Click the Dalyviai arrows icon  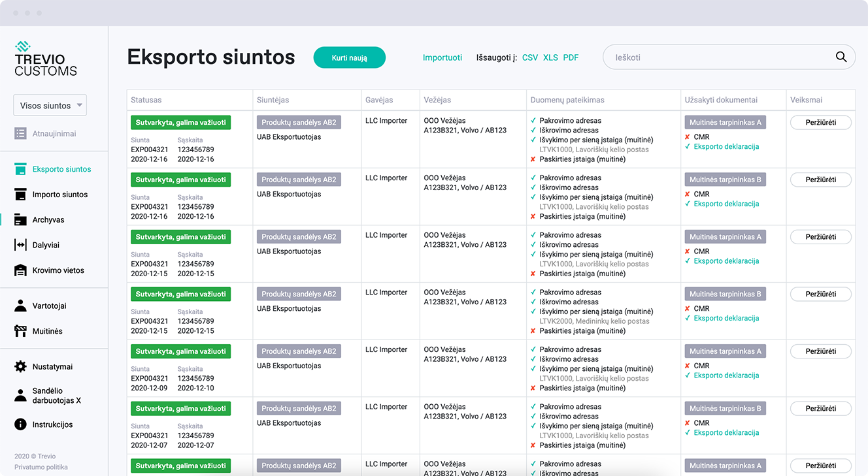(20, 245)
